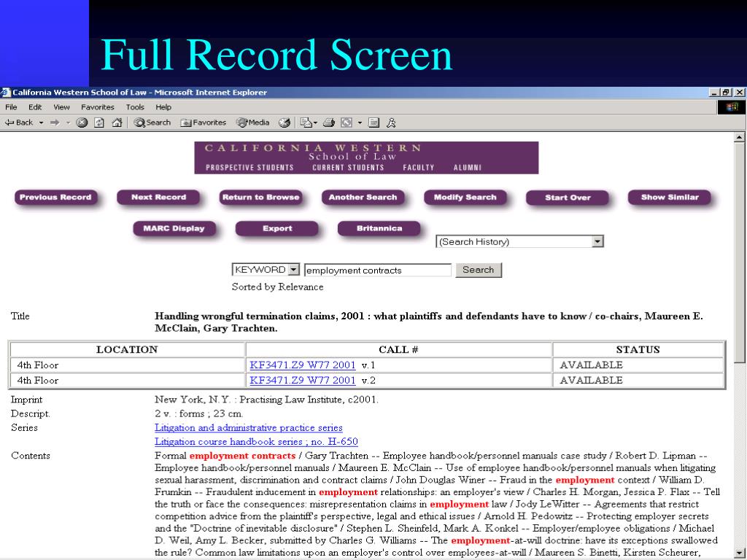The height and width of the screenshot is (560, 747).
Task: Click the AVAILABLE status for v.1
Action: tap(591, 365)
